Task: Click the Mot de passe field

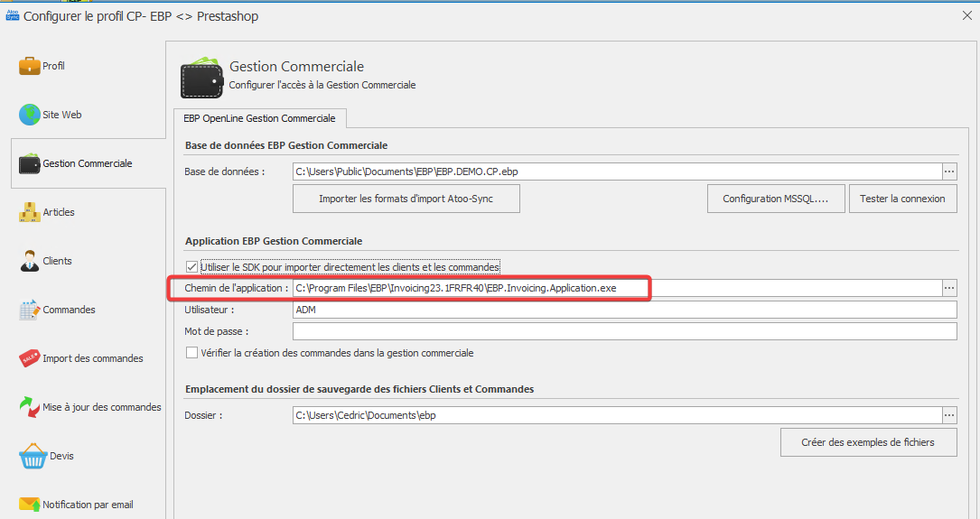Action: tap(624, 331)
